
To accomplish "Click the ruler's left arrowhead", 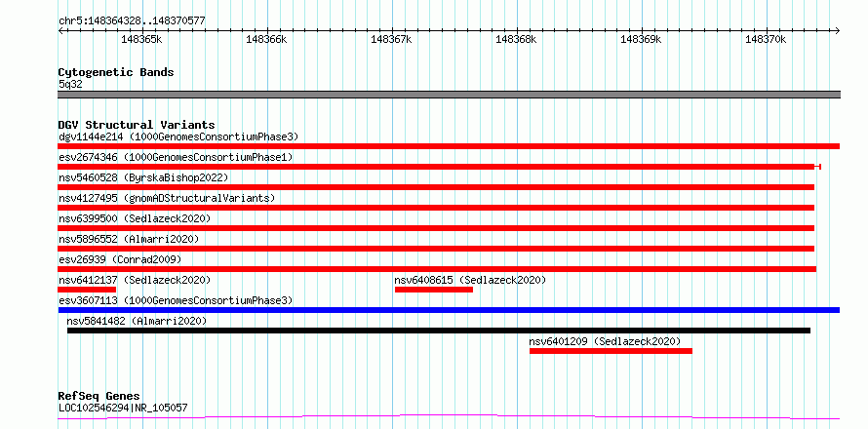I will (60, 30).
